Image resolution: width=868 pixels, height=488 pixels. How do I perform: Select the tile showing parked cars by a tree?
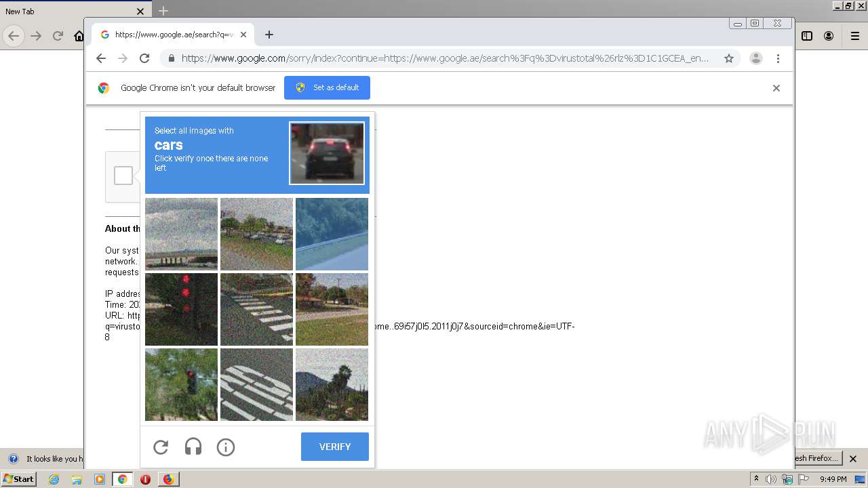[x=256, y=234]
